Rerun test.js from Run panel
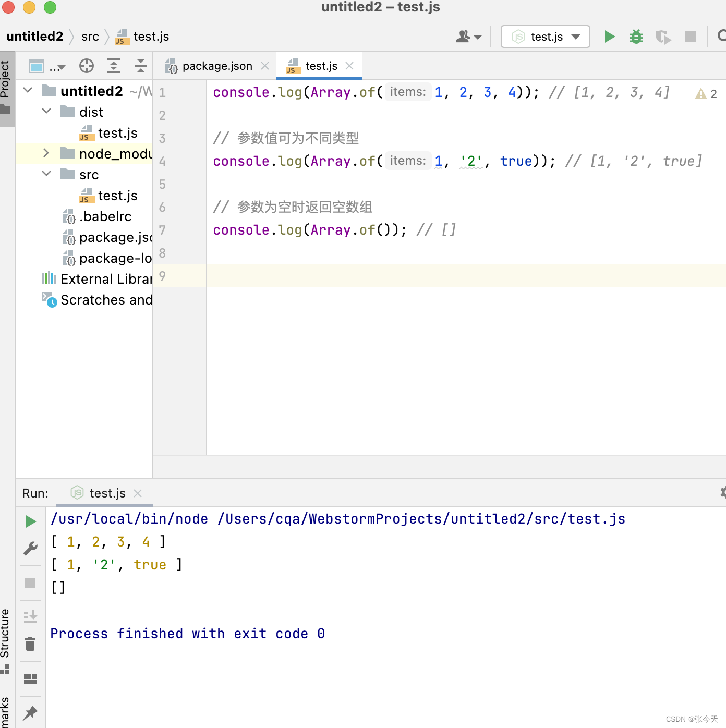This screenshot has height=728, width=726. click(31, 521)
